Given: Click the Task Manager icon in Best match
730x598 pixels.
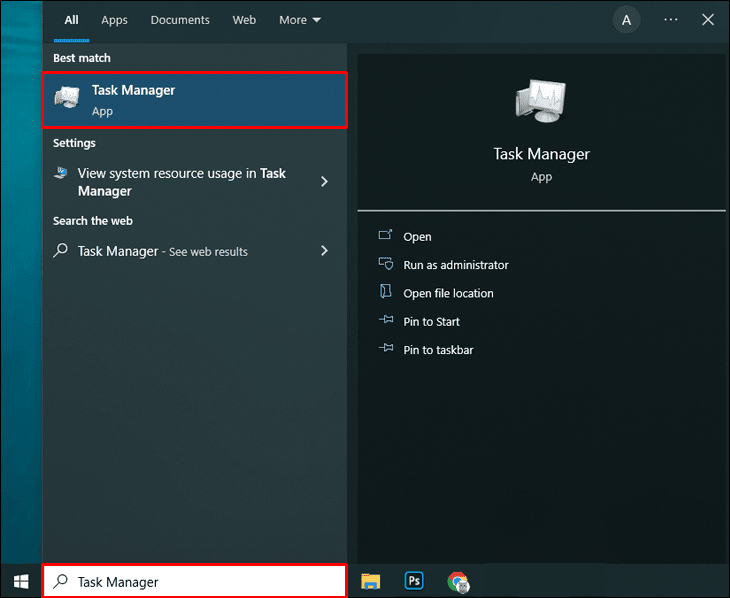Looking at the screenshot, I should click(69, 99).
